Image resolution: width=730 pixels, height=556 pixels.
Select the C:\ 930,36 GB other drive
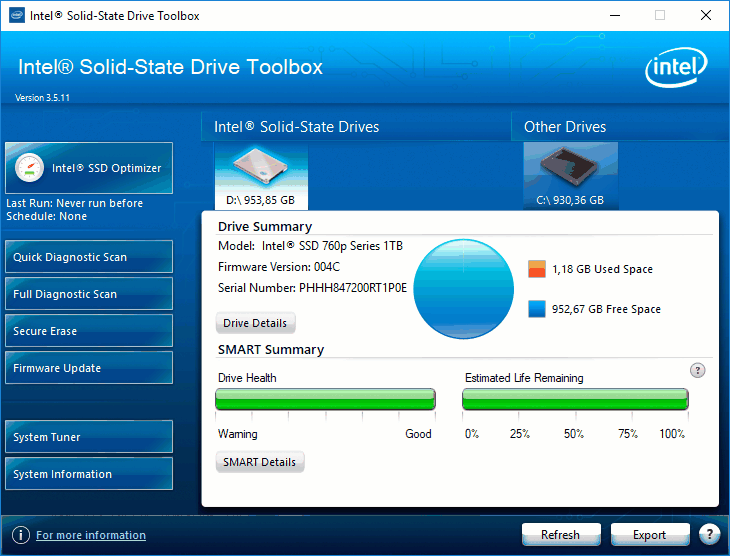[571, 176]
